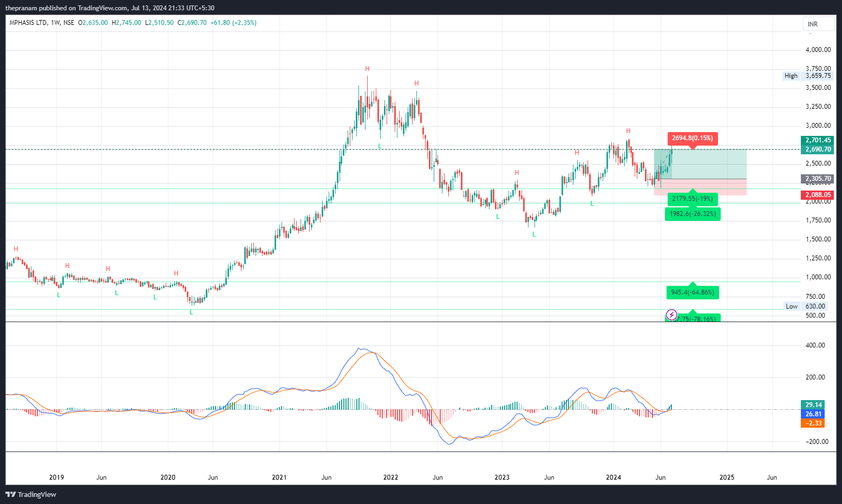Image resolution: width=842 pixels, height=504 pixels.
Task: Click the low price L2,510.50
Action: click(x=159, y=23)
